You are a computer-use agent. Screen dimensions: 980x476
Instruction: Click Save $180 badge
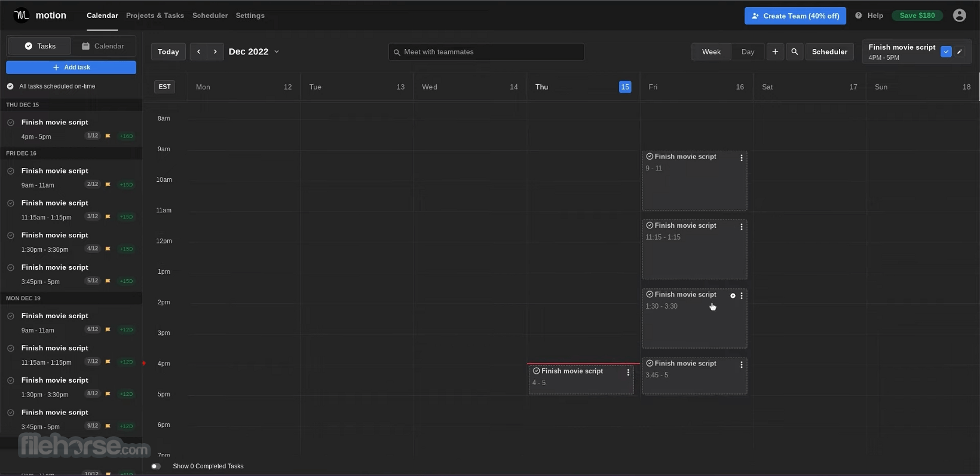[x=917, y=16]
